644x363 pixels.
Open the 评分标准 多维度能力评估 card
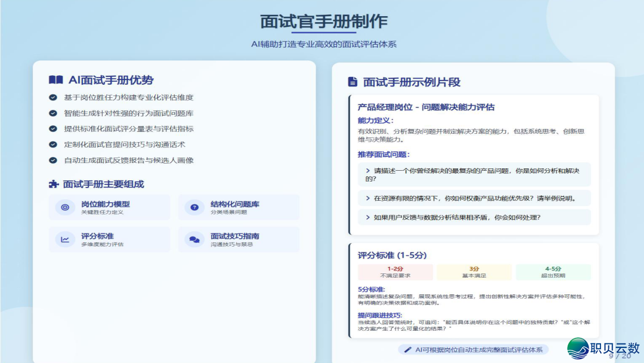(x=109, y=239)
